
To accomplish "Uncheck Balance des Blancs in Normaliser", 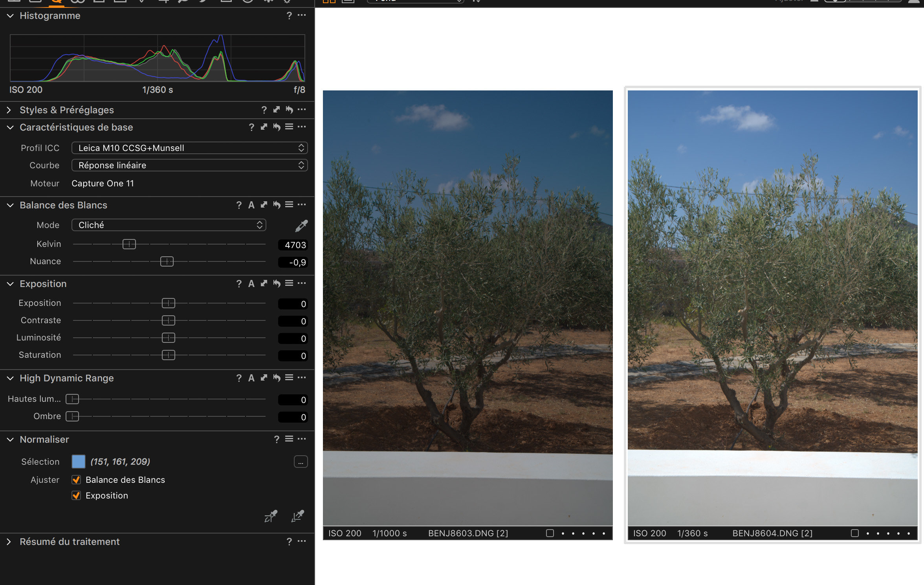I will [x=77, y=480].
